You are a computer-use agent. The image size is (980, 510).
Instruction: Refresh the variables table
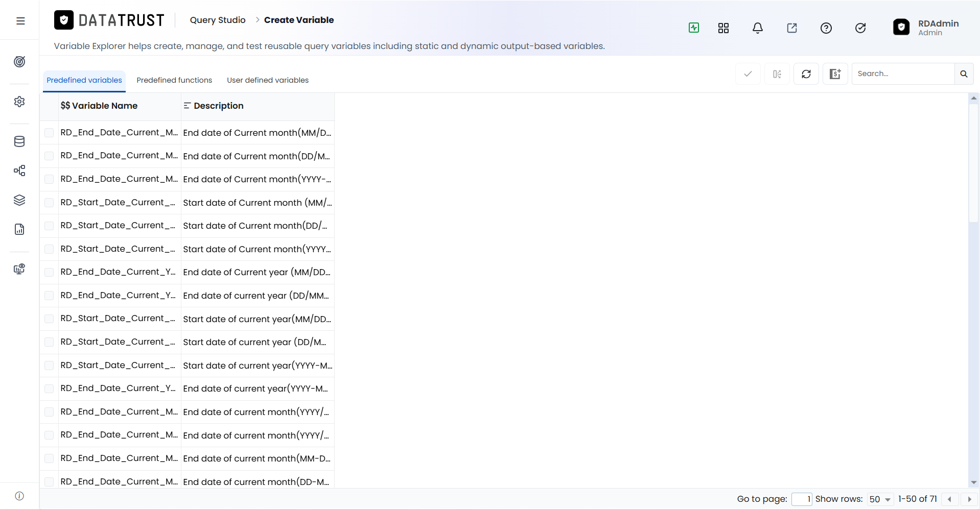(806, 74)
